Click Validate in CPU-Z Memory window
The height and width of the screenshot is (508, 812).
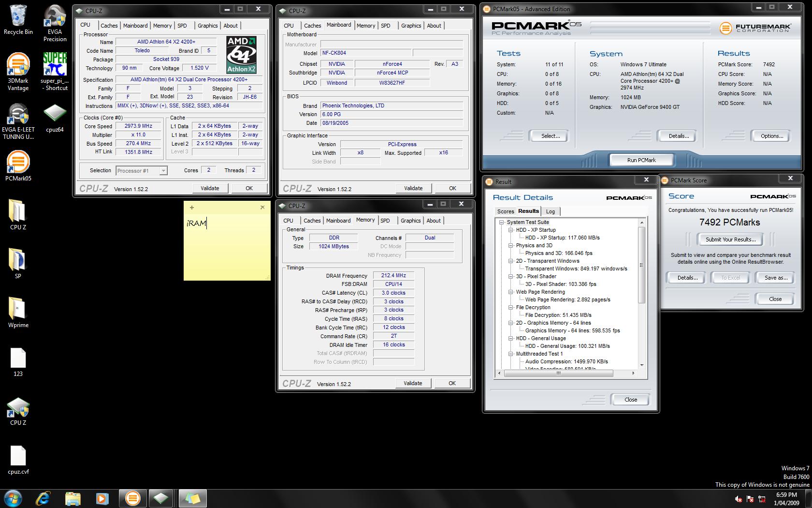[x=413, y=383]
